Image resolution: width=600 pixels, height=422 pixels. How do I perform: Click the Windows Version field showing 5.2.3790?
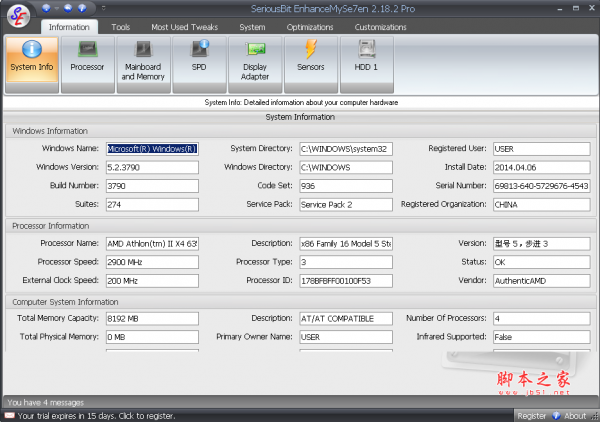[152, 167]
